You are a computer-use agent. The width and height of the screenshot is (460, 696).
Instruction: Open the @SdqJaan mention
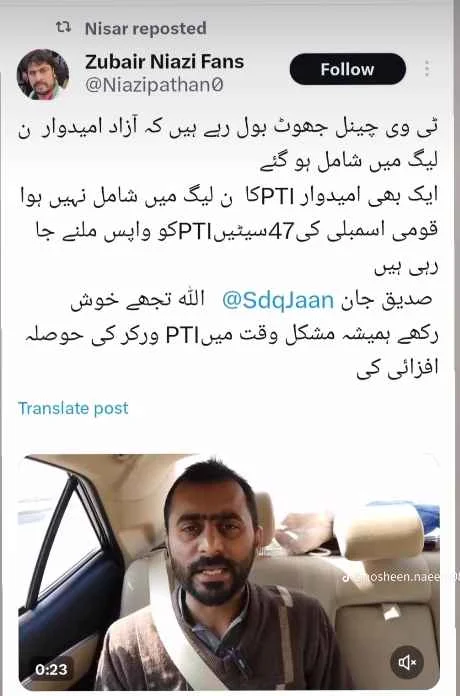278,301
